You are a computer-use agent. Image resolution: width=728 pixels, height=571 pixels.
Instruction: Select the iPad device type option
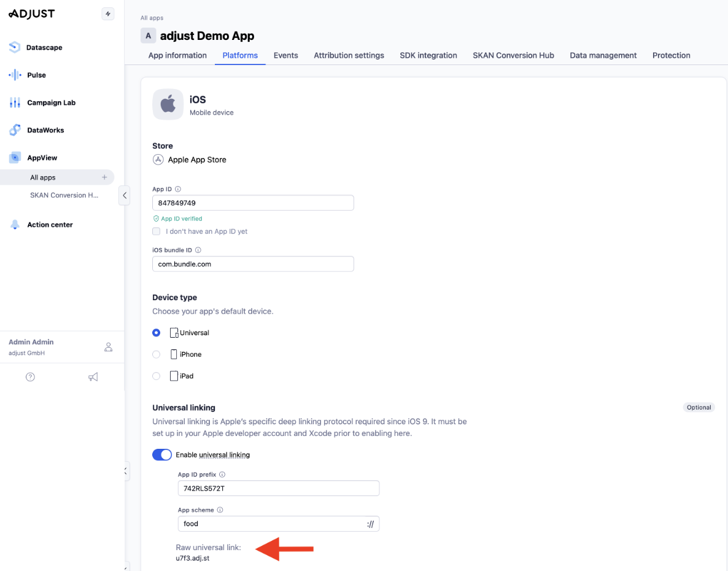point(157,376)
